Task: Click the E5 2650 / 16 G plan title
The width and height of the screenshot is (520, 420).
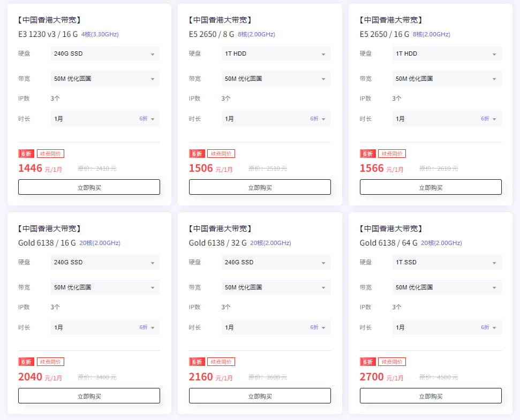Action: click(384, 34)
